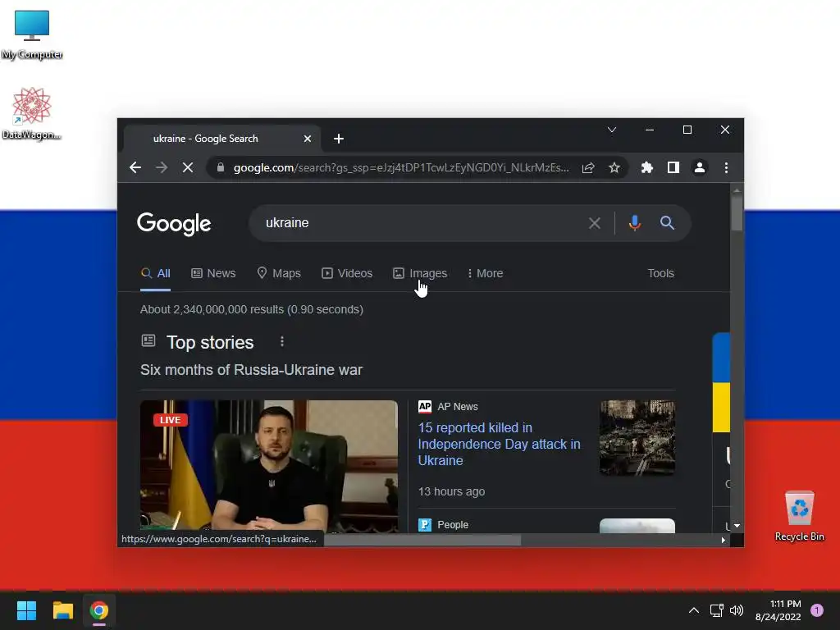Click the Top stories heading
The width and height of the screenshot is (840, 630).
pos(210,342)
